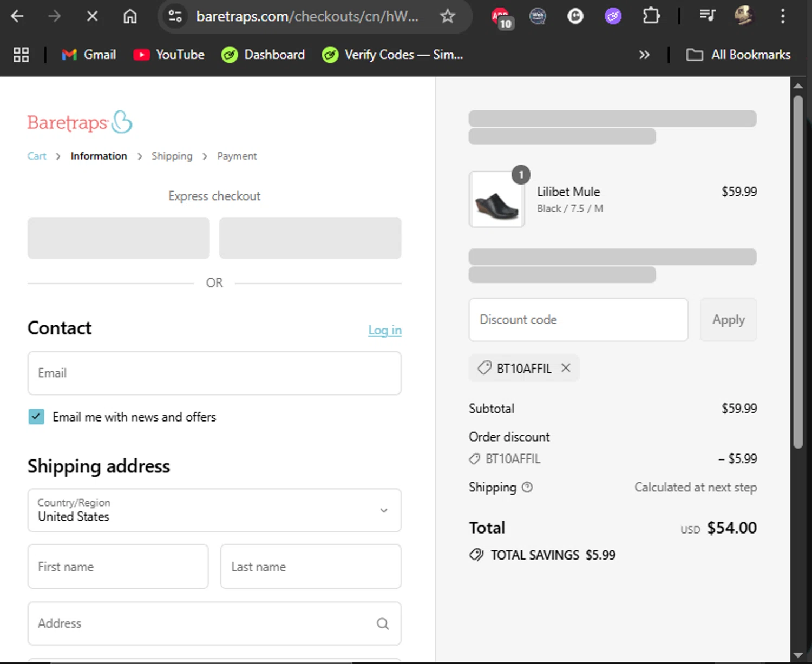This screenshot has width=812, height=664.
Task: Open the Country/Region dropdown
Action: pyautogui.click(x=214, y=510)
